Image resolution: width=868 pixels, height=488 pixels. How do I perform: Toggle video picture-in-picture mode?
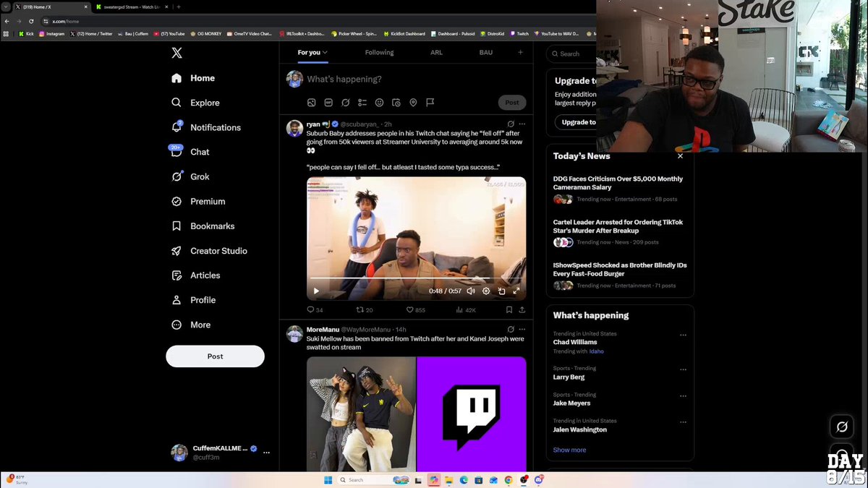pyautogui.click(x=501, y=291)
